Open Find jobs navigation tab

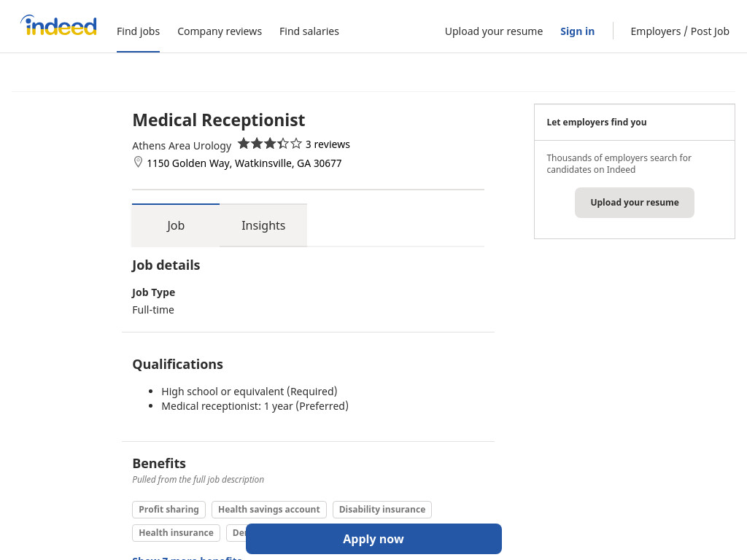click(x=138, y=31)
